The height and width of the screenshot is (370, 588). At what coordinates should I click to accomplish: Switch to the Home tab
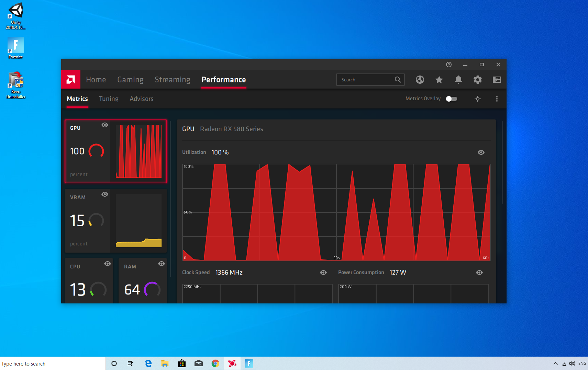coord(96,80)
